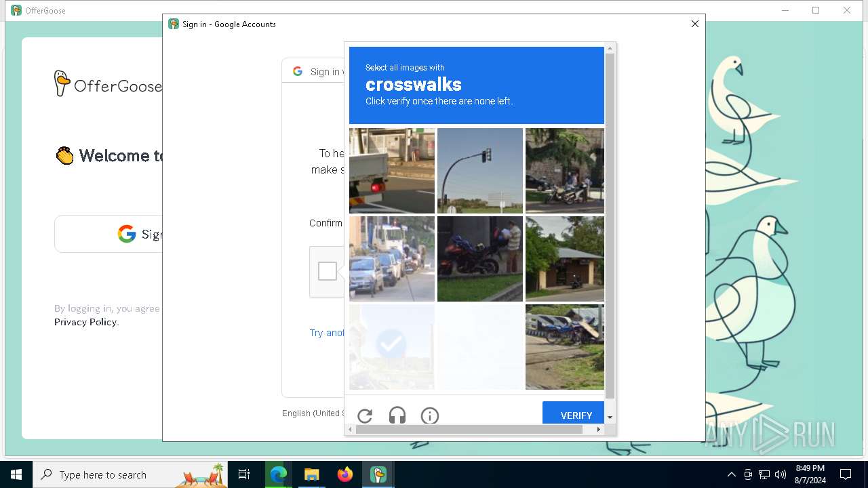This screenshot has height=488, width=868.
Task: Switch to OfferGoose app in taskbar
Action: [378, 474]
